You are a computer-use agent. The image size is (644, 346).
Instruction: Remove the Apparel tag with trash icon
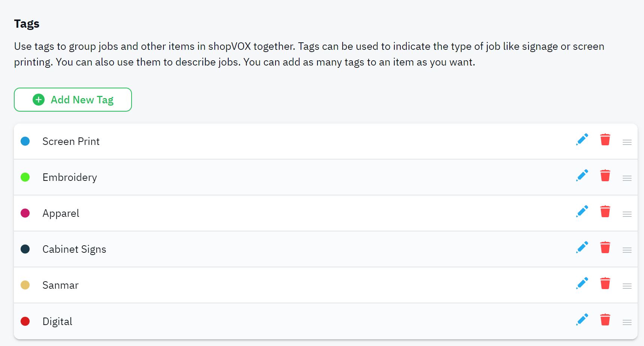click(605, 211)
